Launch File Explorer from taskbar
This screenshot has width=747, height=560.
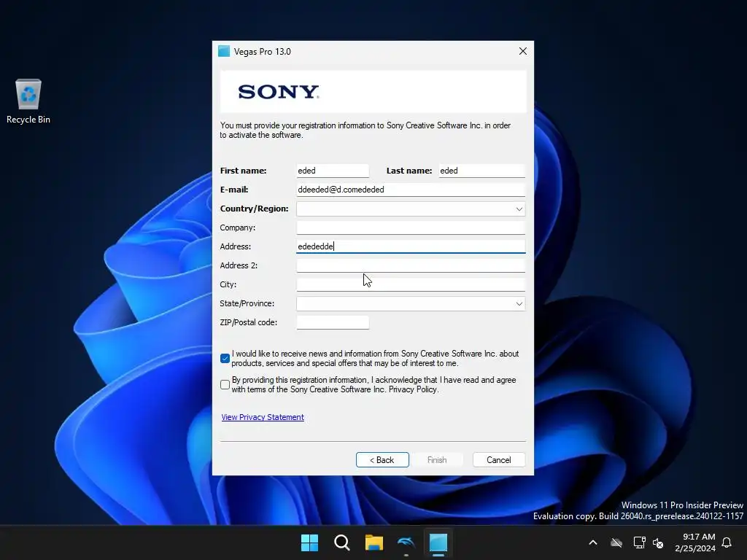[374, 542]
